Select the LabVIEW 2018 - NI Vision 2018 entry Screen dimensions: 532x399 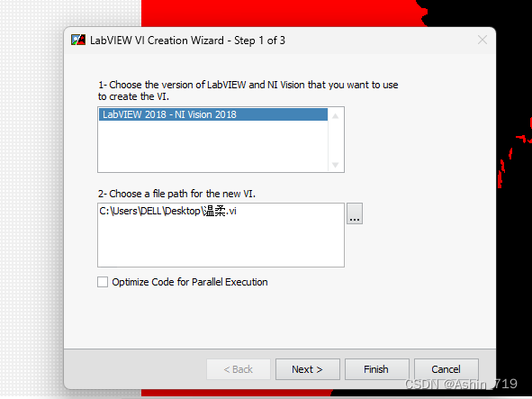tap(213, 114)
